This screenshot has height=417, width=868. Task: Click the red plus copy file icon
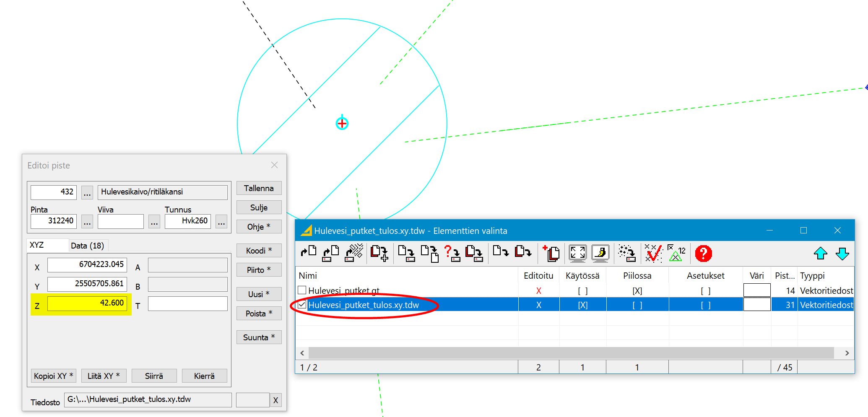tap(551, 254)
